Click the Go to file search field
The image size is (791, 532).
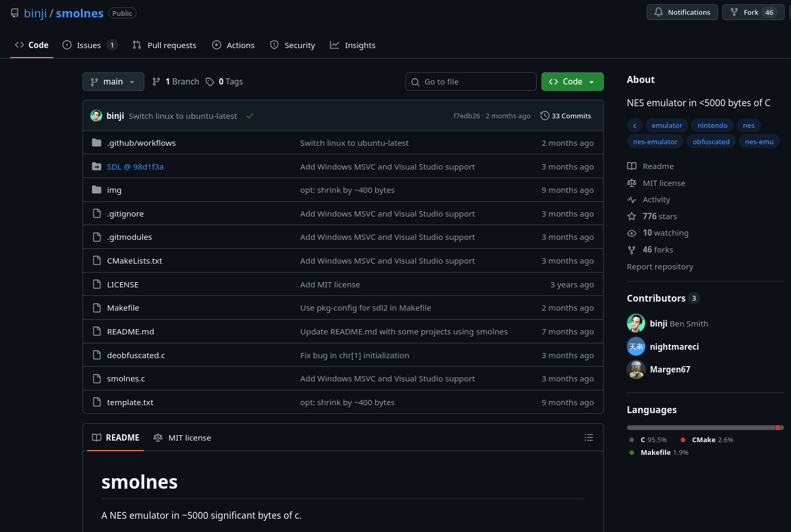click(471, 81)
